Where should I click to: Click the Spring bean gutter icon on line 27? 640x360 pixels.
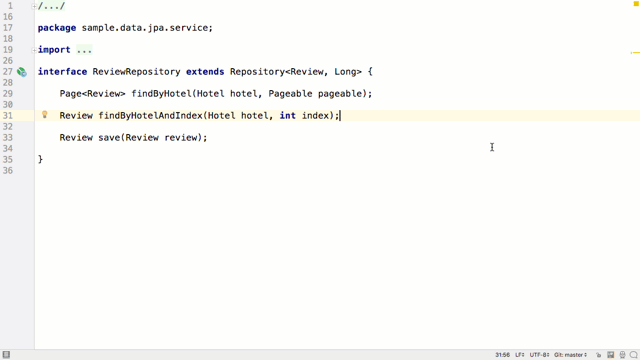pyautogui.click(x=22, y=72)
